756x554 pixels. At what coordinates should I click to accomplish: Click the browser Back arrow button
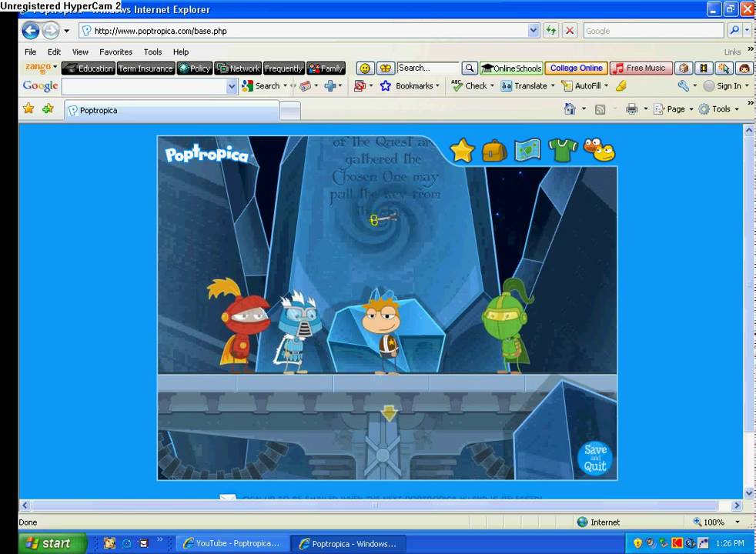(x=30, y=31)
